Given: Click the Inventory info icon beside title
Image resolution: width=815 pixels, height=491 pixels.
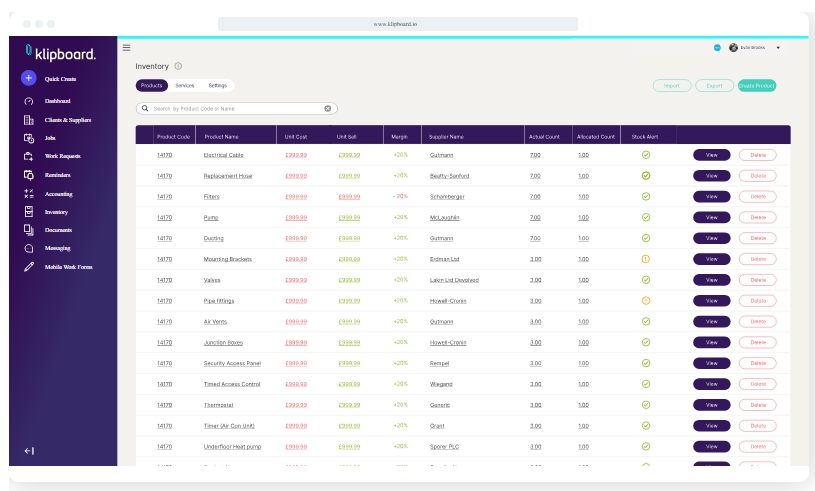Looking at the screenshot, I should 178,66.
